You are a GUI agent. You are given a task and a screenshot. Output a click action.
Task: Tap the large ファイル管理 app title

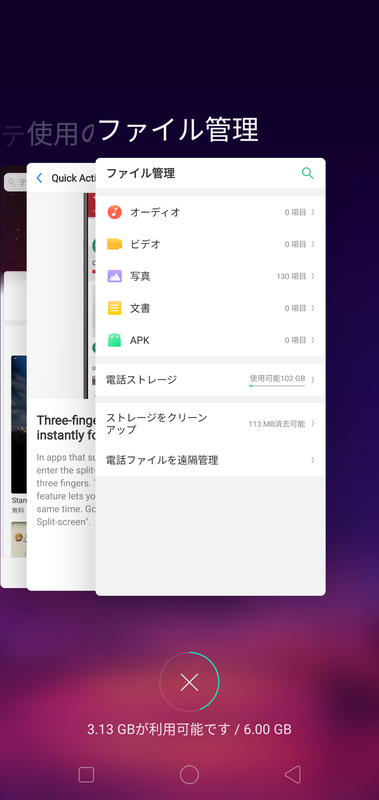click(179, 130)
